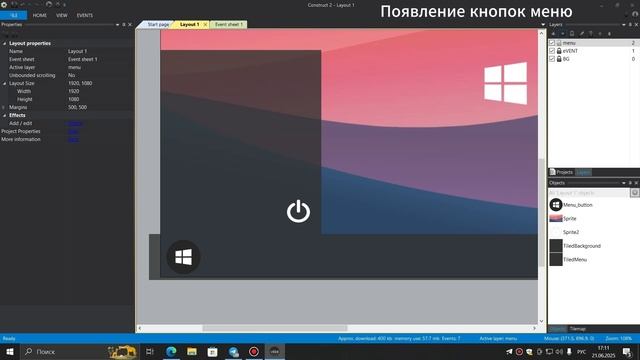Open Microsoft Store from taskbar

[x=213, y=351]
